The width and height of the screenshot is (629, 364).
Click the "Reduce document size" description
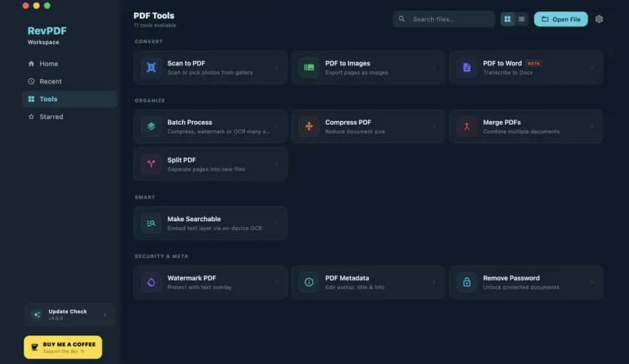(x=355, y=132)
